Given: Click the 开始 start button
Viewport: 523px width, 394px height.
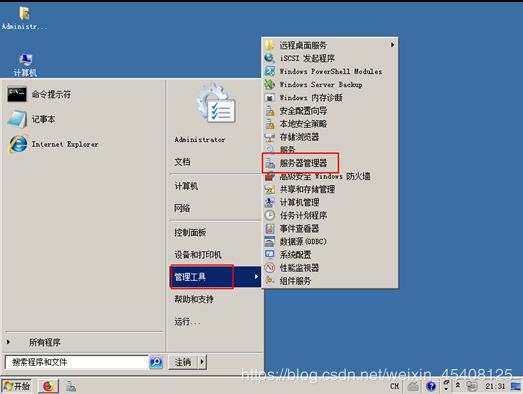Looking at the screenshot, I should (x=17, y=386).
